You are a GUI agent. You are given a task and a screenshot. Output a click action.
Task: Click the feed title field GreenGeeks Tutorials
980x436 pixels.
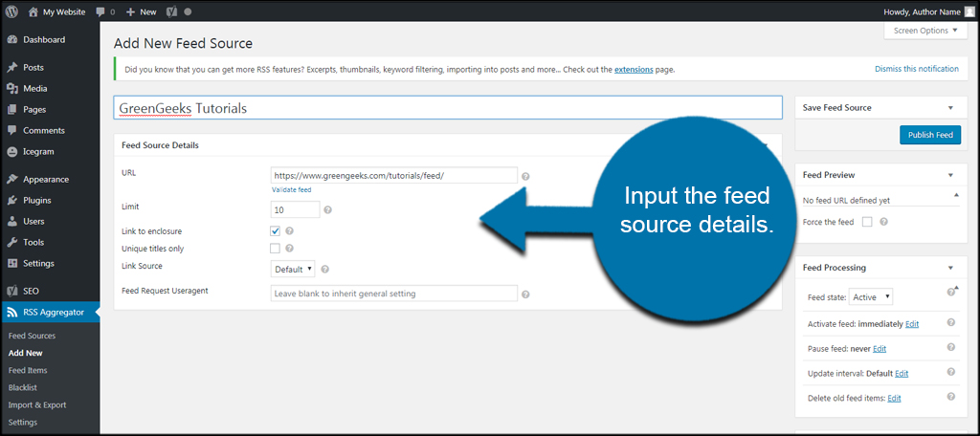(448, 107)
